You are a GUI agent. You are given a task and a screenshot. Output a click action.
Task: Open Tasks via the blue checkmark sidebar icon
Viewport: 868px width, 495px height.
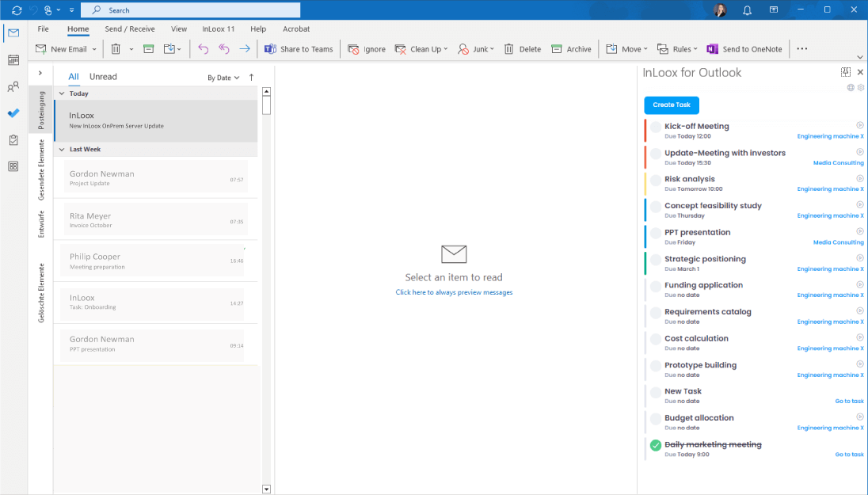13,112
